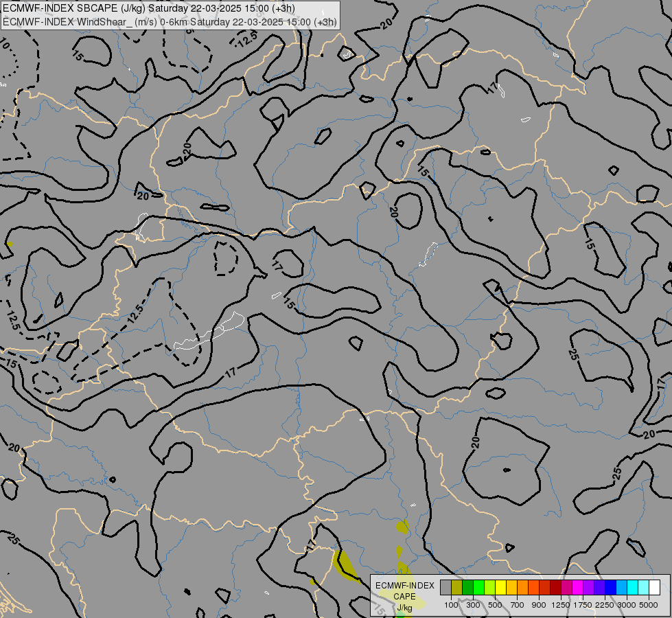Viewport: 672px width, 618px height.
Task: Click the 300 value on the legend scale
Action: tap(473, 605)
